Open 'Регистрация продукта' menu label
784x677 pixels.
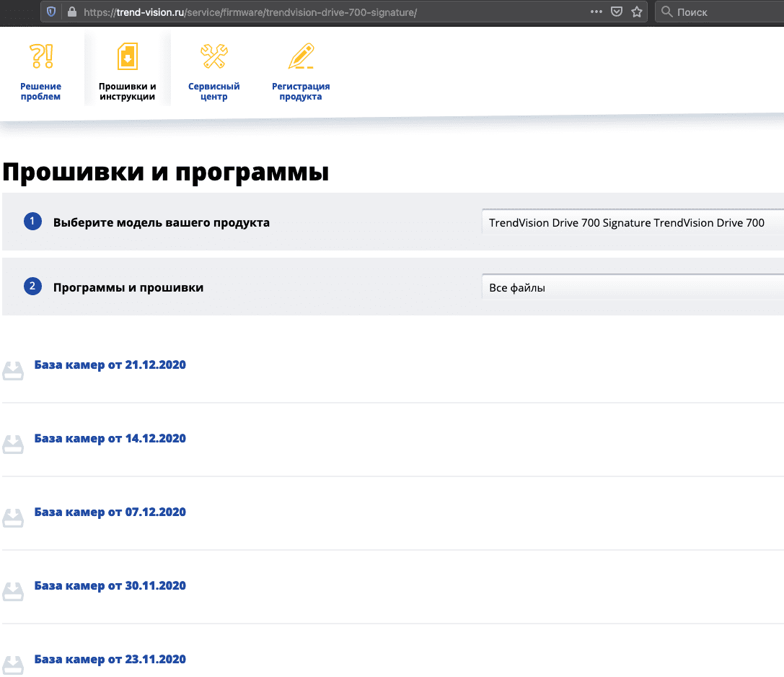click(301, 92)
